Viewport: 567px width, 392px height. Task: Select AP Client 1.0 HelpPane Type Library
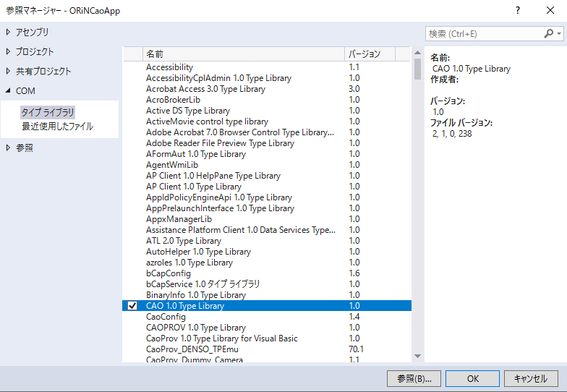pyautogui.click(x=267, y=176)
